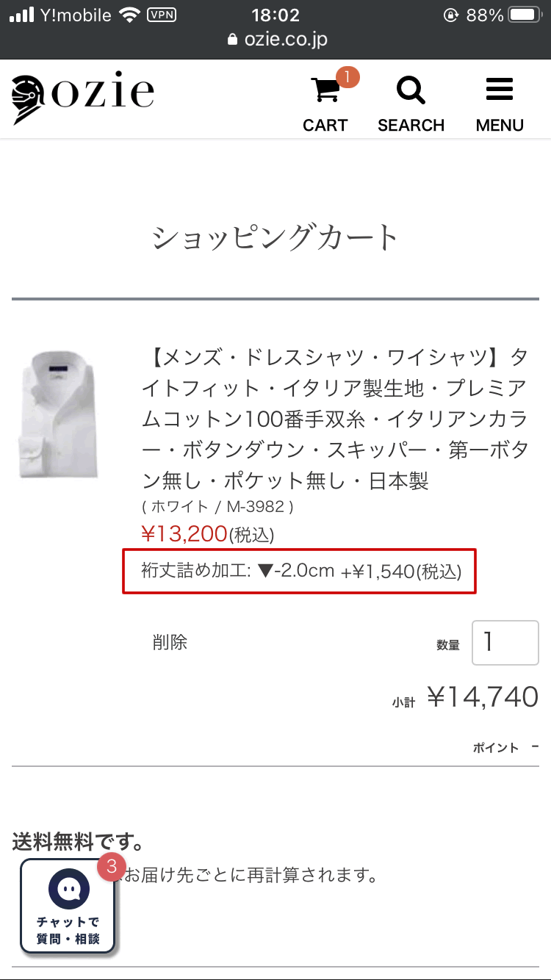
Task: Tap the SEARCH magnifier icon
Action: [x=411, y=91]
